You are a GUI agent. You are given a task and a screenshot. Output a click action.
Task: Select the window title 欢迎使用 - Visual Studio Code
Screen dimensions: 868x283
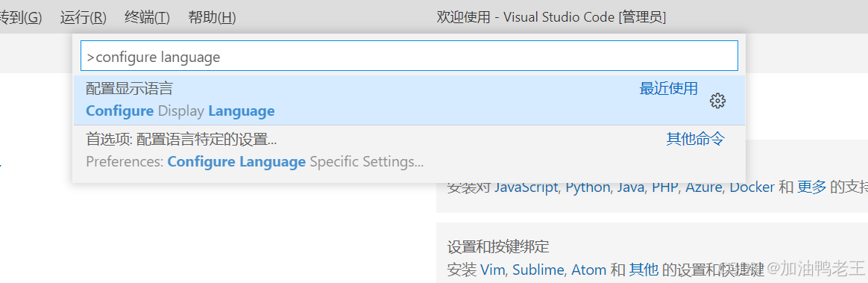click(551, 18)
